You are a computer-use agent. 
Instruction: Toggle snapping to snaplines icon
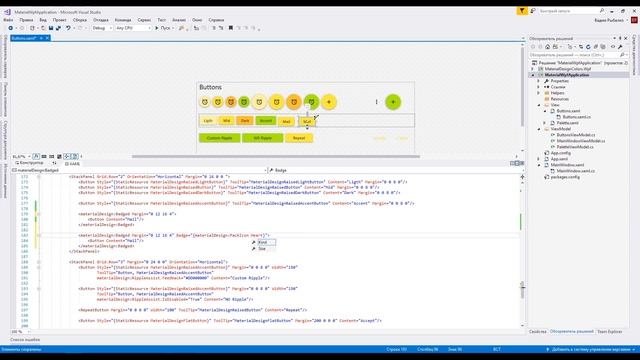tap(67, 156)
